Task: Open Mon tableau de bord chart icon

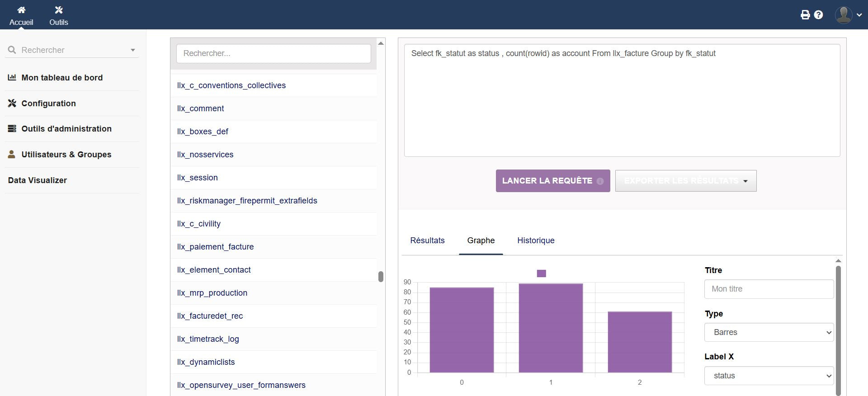Action: pos(12,77)
